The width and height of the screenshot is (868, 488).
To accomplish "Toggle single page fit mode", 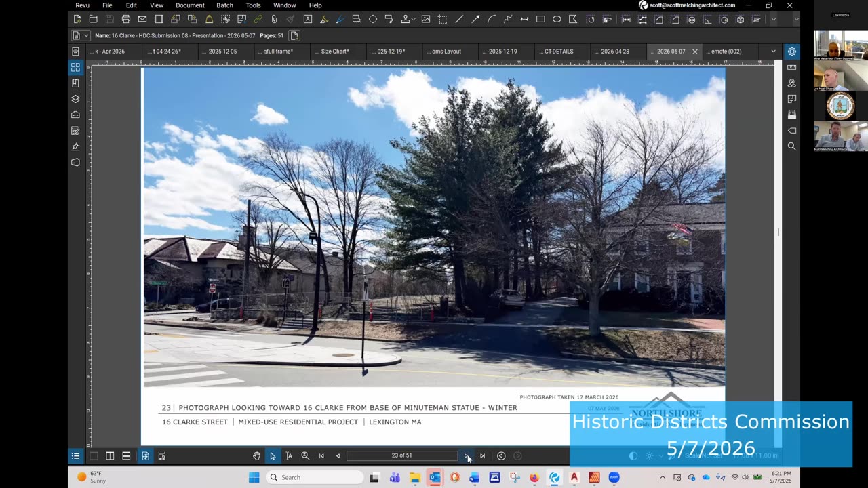I will pyautogui.click(x=145, y=456).
